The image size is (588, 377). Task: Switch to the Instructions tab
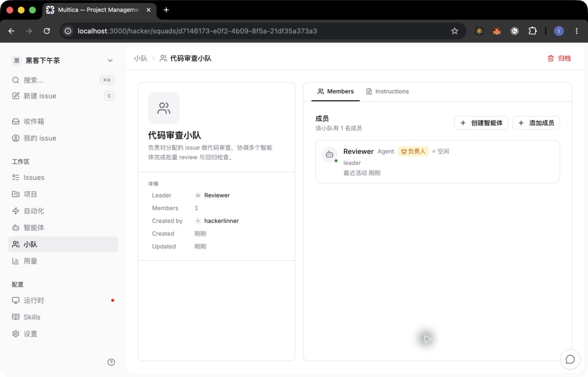387,91
